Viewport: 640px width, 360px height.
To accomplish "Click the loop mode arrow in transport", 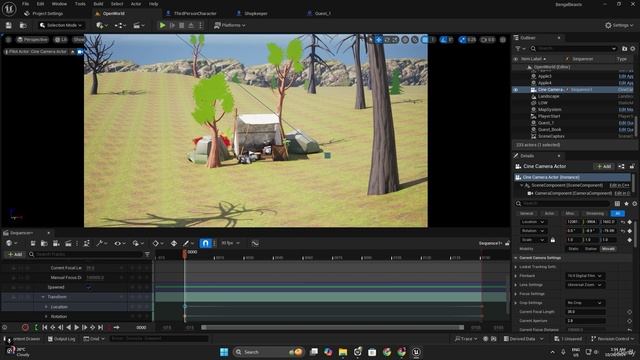I will [x=117, y=327].
